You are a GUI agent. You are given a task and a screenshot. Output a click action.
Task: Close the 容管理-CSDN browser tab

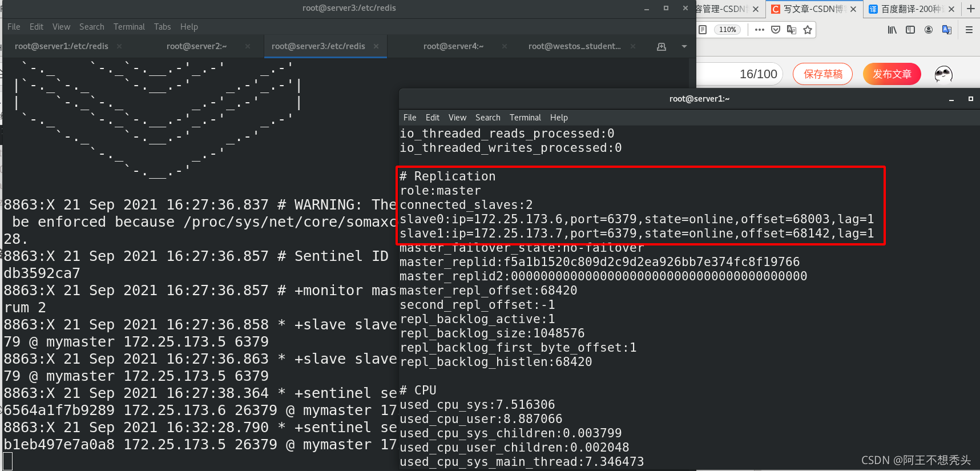(x=756, y=9)
